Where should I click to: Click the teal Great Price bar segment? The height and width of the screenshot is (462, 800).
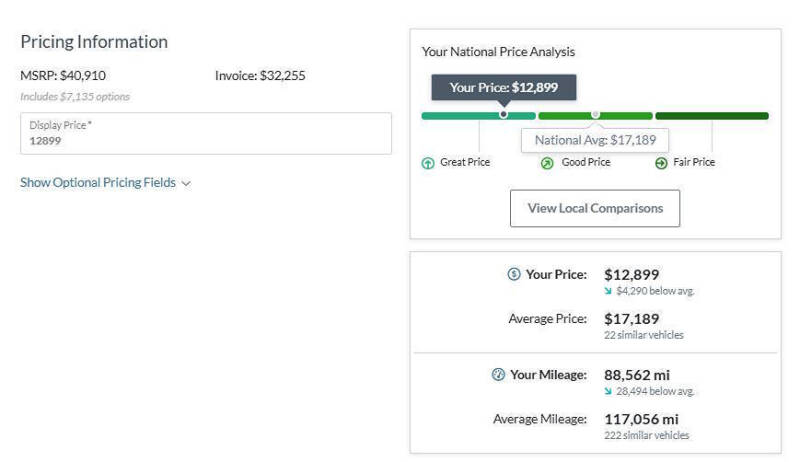[479, 116]
